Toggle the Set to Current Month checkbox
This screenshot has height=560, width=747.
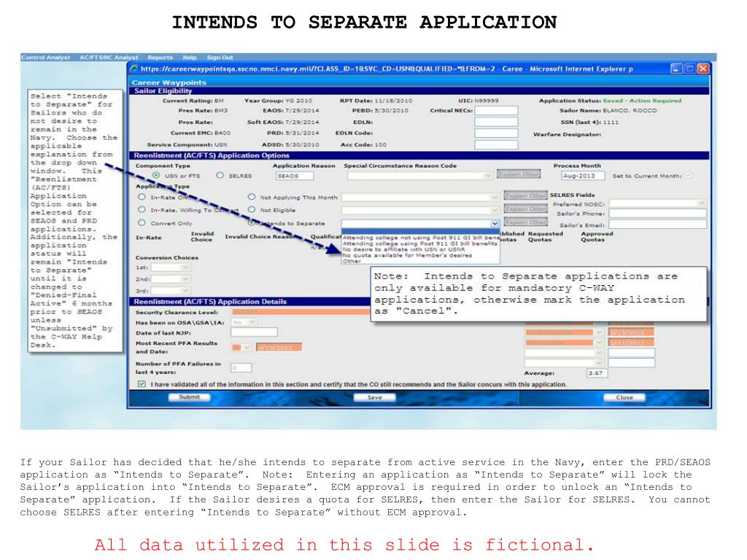pos(688,175)
